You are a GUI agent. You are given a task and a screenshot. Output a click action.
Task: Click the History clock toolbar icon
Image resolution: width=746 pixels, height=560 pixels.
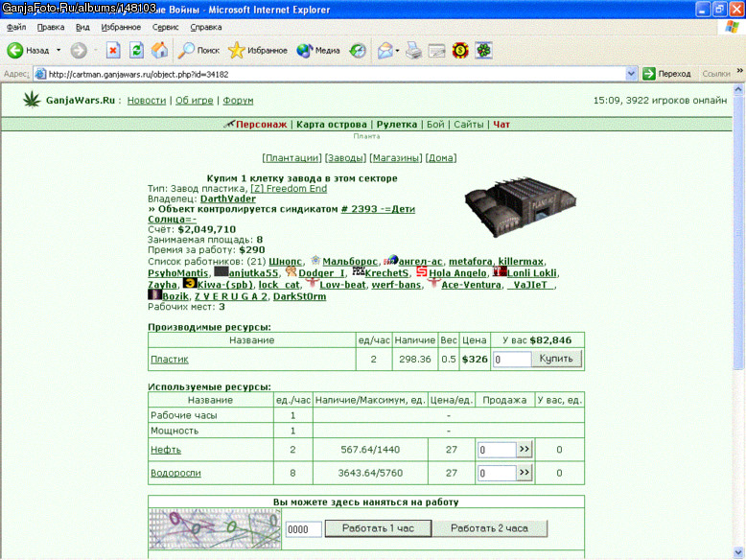tap(358, 50)
